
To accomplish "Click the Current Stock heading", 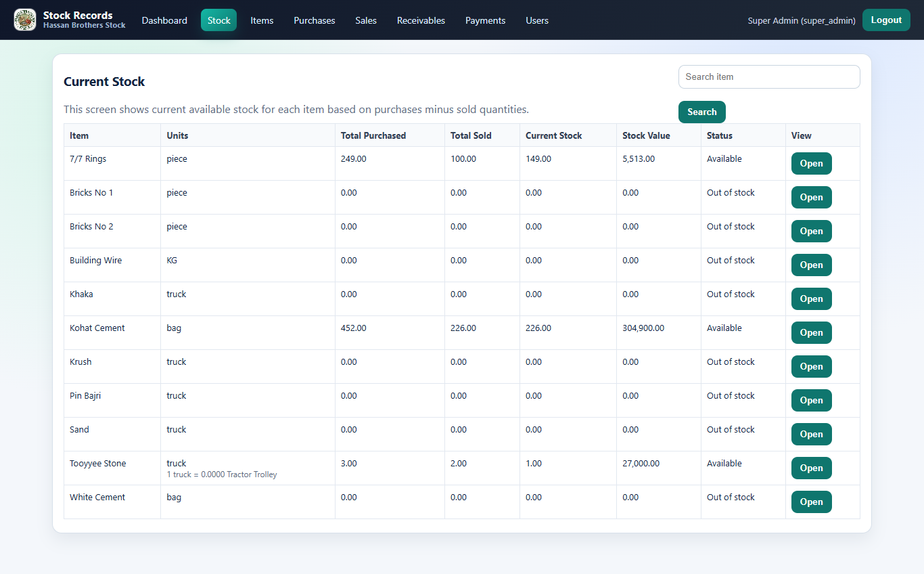I will (x=104, y=82).
